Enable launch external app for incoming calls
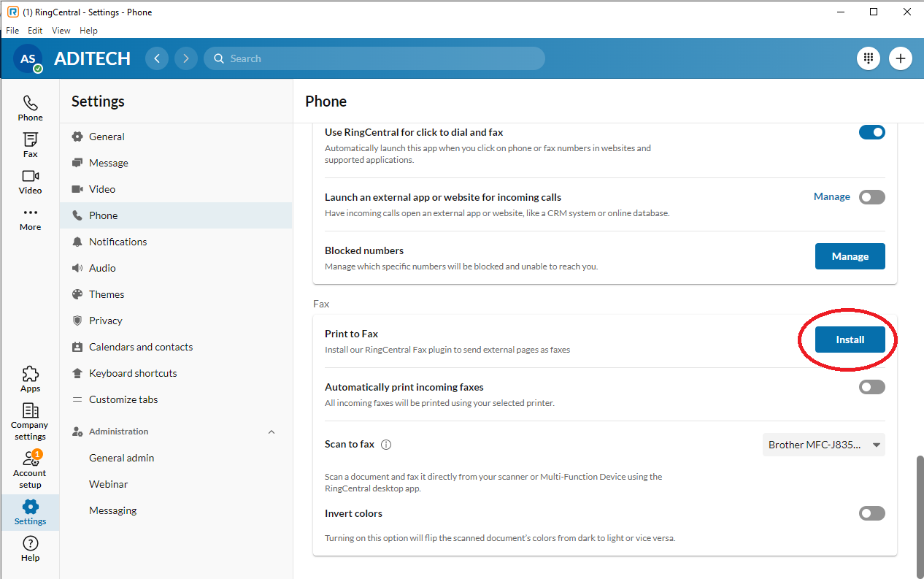The width and height of the screenshot is (924, 579). click(871, 197)
